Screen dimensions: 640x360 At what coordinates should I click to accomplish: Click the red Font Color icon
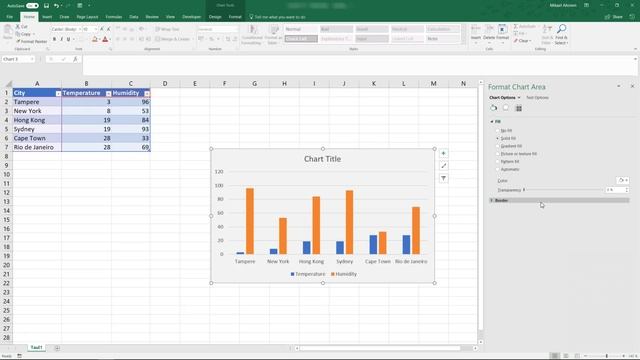point(105,39)
